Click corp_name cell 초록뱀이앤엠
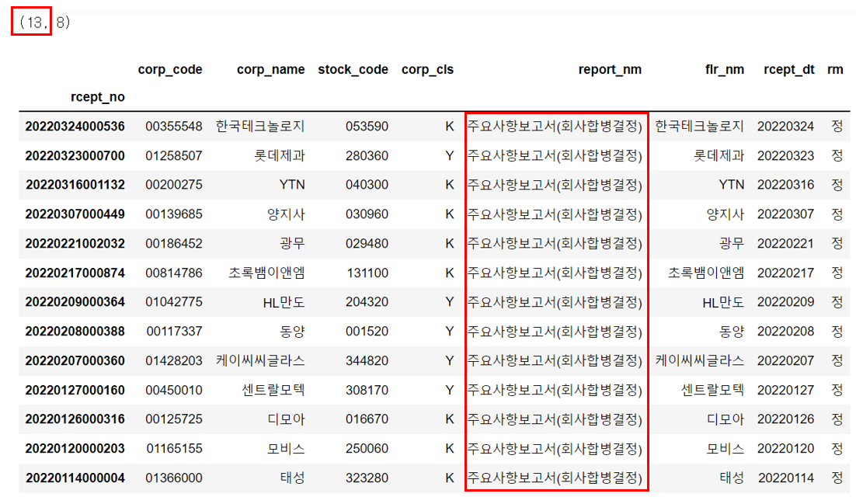 coord(266,273)
